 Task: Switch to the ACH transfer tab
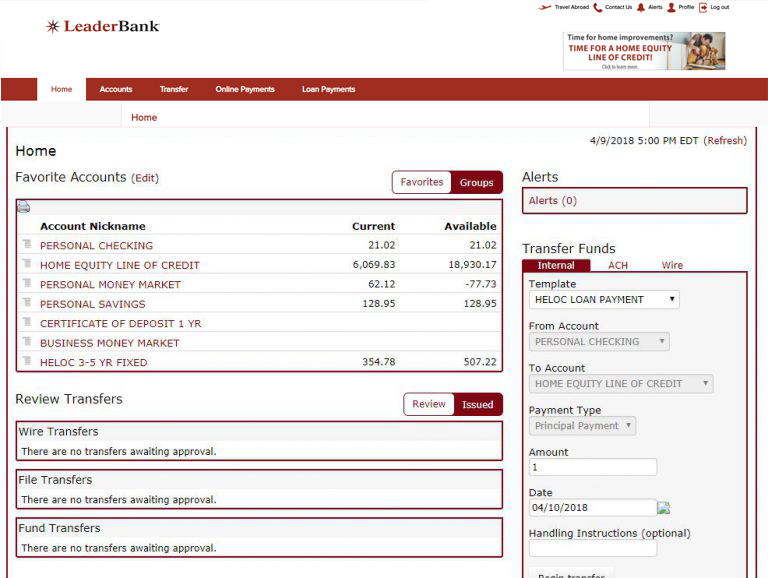coord(618,265)
